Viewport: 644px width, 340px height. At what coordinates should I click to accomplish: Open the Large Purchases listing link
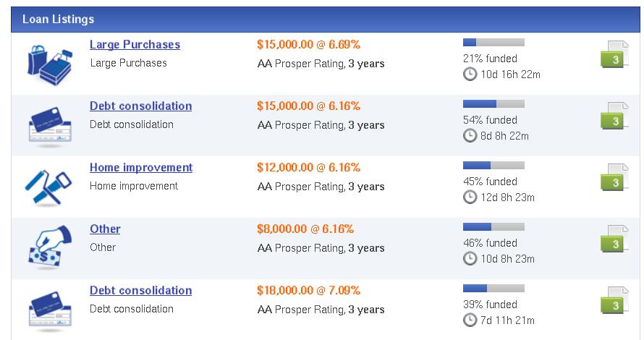point(135,44)
